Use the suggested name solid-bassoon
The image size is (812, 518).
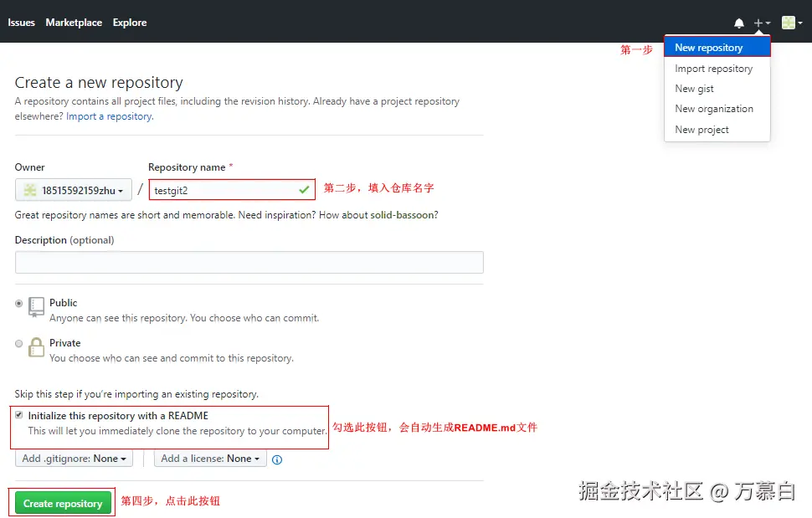pos(403,215)
